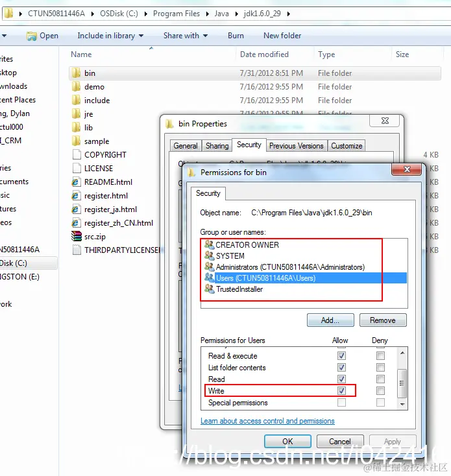The width and height of the screenshot is (451, 476).
Task: Toggle Deny checkbox for Read permission
Action: (x=380, y=379)
